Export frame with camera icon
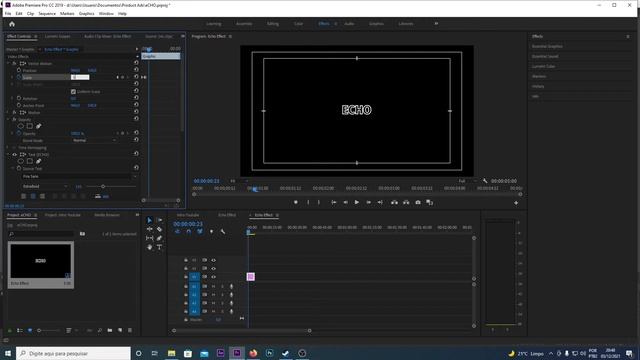Viewport: 640px width, 360px height. coord(418,202)
